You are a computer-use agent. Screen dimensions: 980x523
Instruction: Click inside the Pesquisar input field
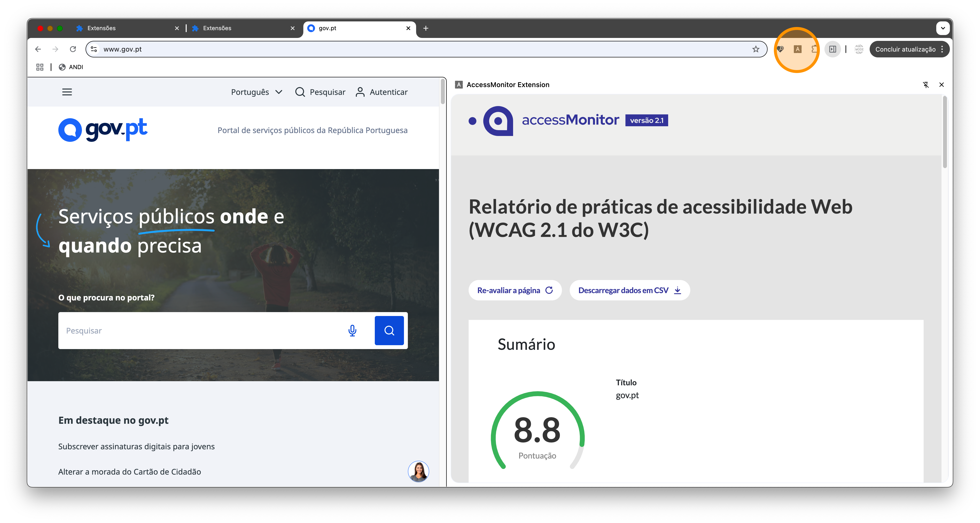(x=171, y=330)
